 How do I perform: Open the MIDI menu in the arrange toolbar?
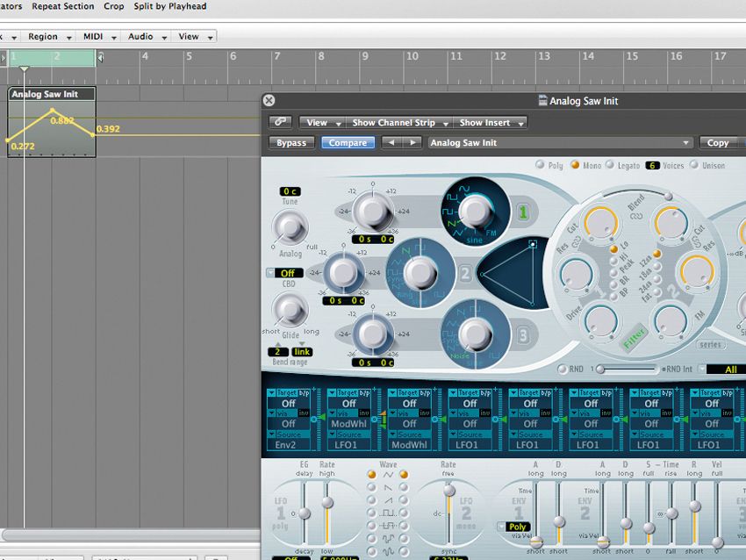coord(97,37)
